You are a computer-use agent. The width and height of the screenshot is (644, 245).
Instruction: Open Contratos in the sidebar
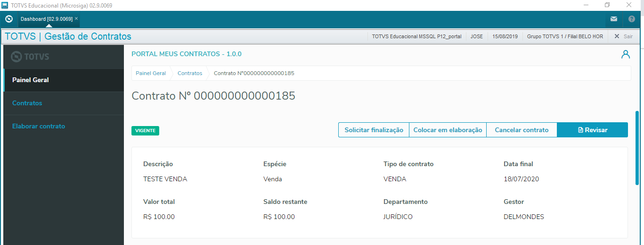click(x=64, y=103)
